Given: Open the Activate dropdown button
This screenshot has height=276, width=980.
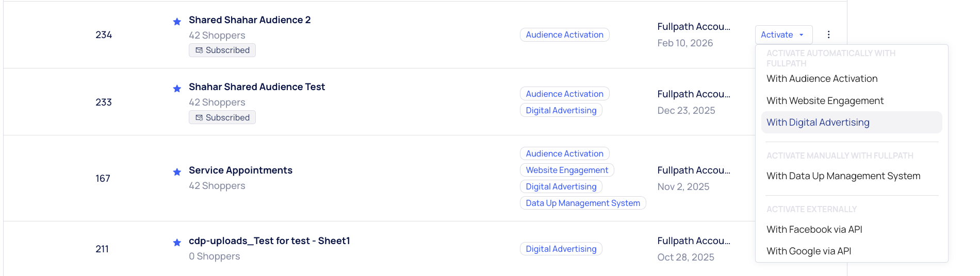Looking at the screenshot, I should pyautogui.click(x=783, y=34).
